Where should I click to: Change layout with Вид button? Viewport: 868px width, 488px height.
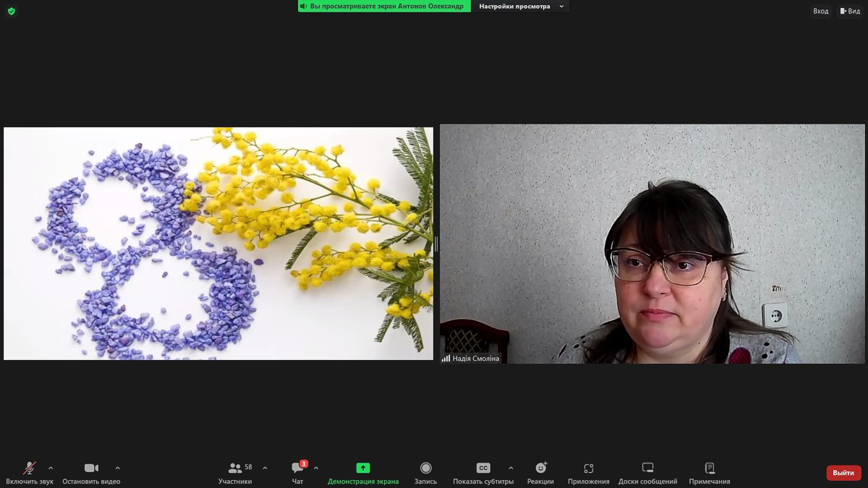850,11
